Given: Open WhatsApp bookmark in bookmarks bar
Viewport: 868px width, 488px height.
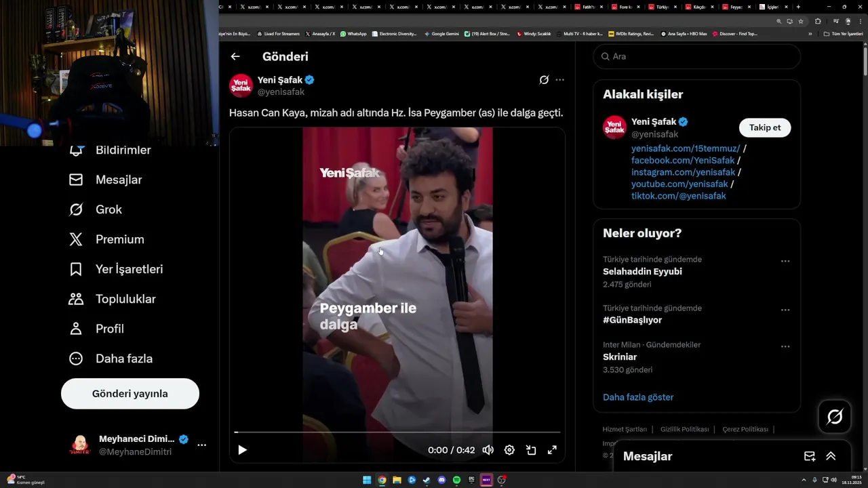Looking at the screenshot, I should [353, 34].
